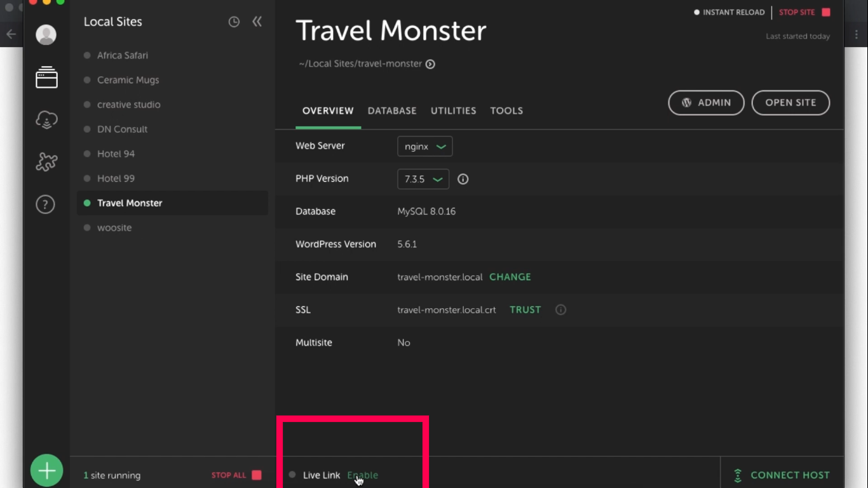The image size is (868, 488).
Task: Click the Open Site button
Action: click(x=790, y=103)
